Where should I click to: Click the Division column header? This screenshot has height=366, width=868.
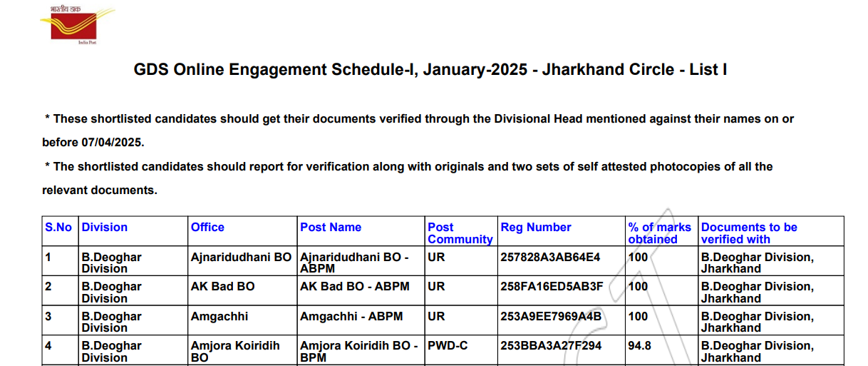click(105, 228)
